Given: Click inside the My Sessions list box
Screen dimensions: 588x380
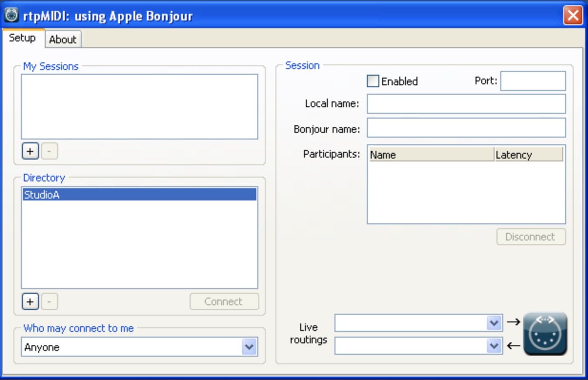Looking at the screenshot, I should pos(139,106).
